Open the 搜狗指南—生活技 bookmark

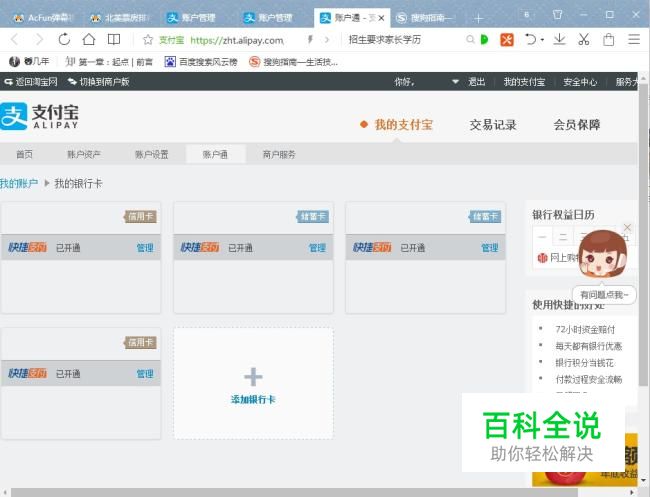293,62
